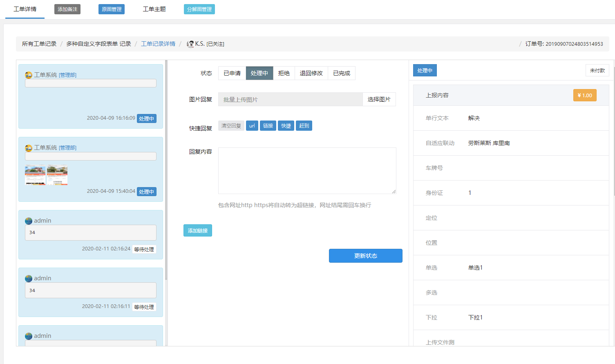Choose the 退回修改 status option

click(311, 73)
